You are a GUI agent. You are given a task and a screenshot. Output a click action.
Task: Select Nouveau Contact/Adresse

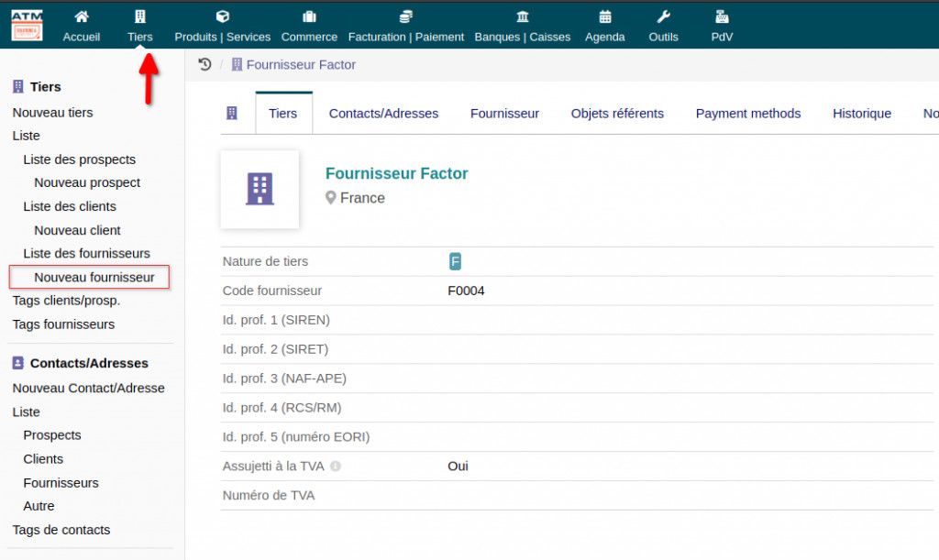(89, 389)
